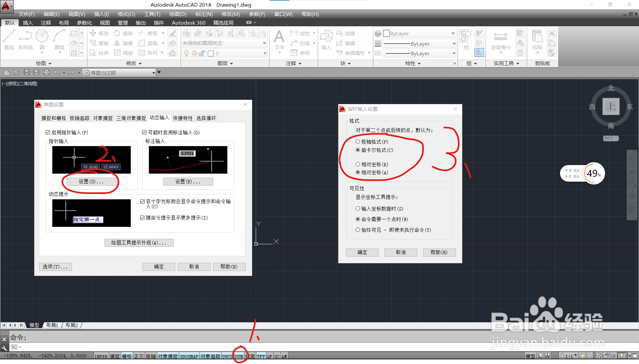
Task: Select 极轴格式(P) radio button
Action: 358,142
